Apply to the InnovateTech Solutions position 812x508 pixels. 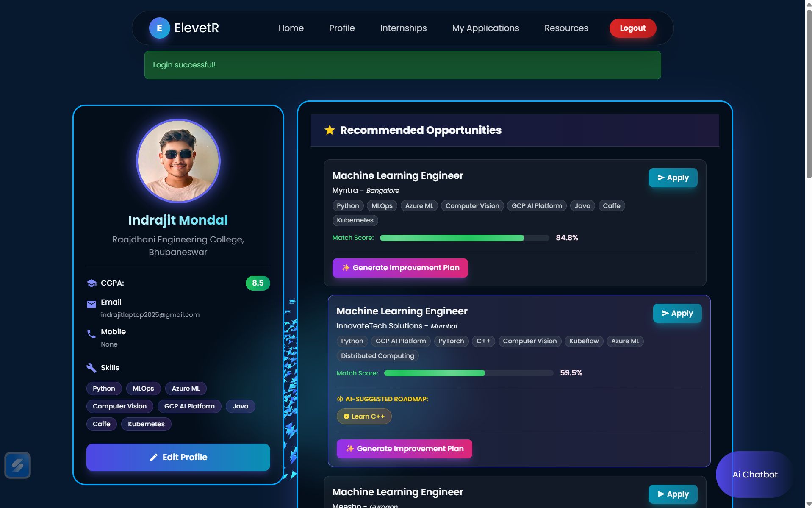677,314
